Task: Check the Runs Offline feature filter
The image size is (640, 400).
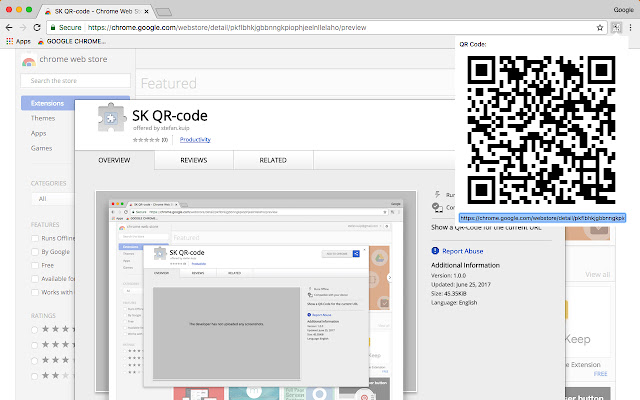Action: 35,238
